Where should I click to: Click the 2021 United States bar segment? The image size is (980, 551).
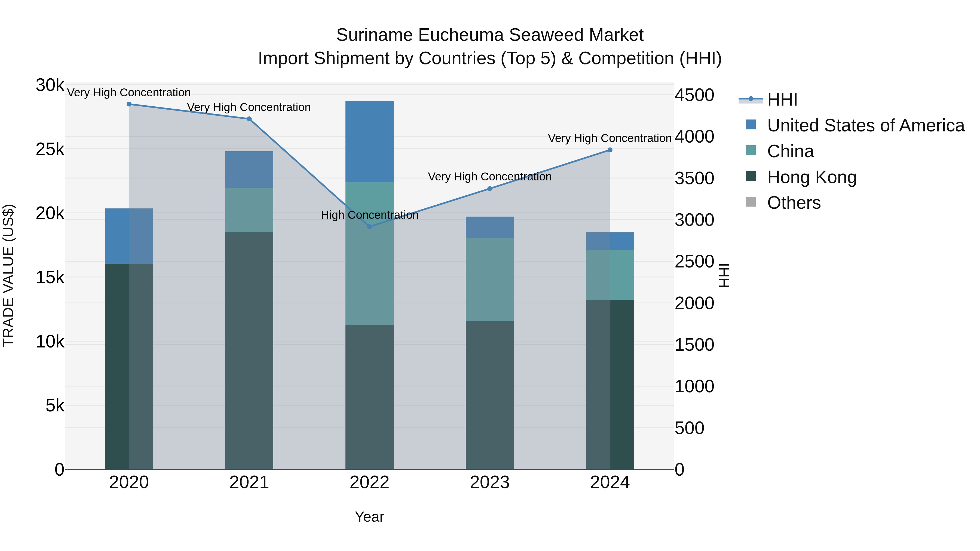[249, 170]
